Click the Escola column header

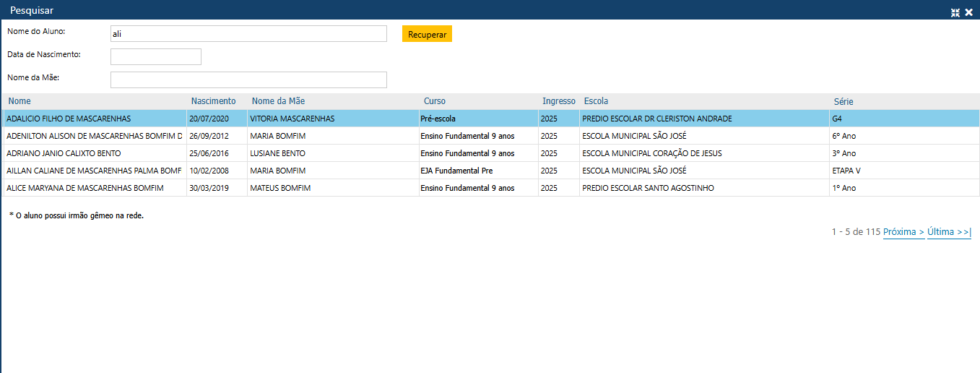pyautogui.click(x=596, y=101)
